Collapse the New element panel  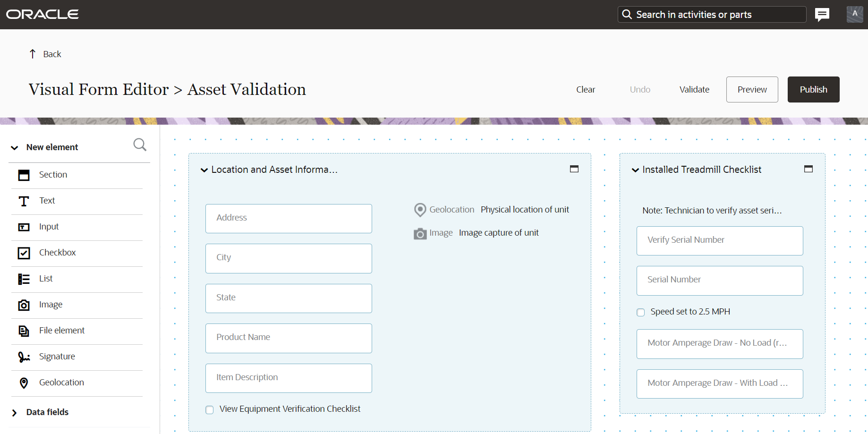[15, 148]
